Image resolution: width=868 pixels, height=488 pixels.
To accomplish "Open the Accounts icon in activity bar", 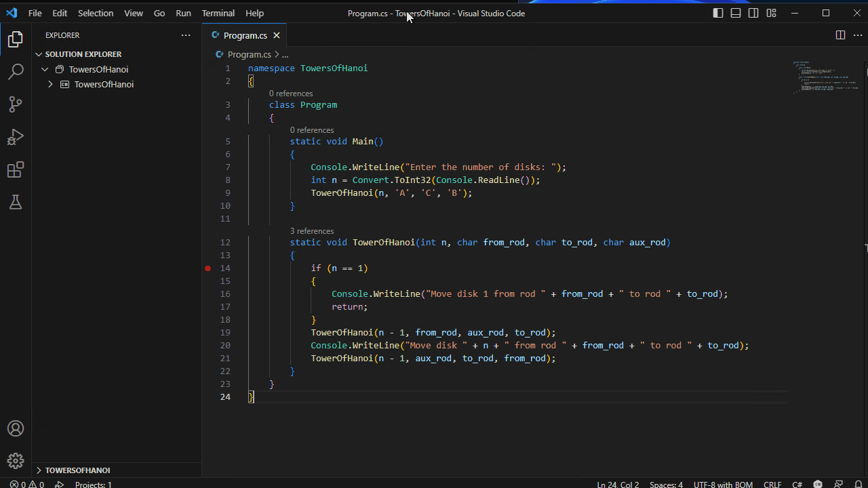I will point(16,428).
